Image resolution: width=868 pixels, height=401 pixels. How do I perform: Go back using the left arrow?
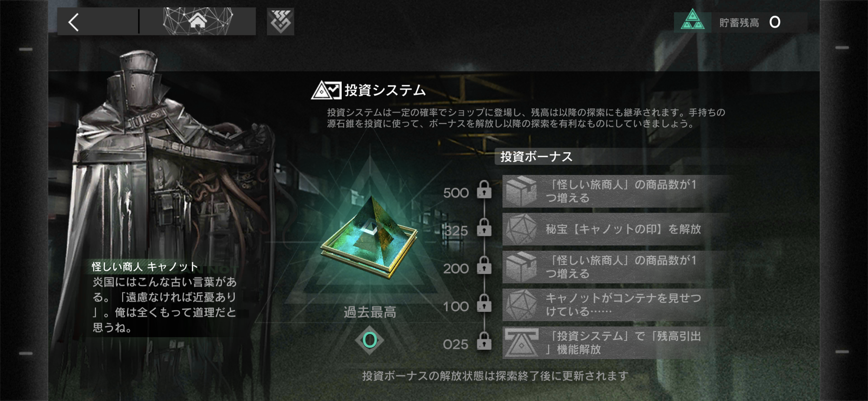click(74, 22)
